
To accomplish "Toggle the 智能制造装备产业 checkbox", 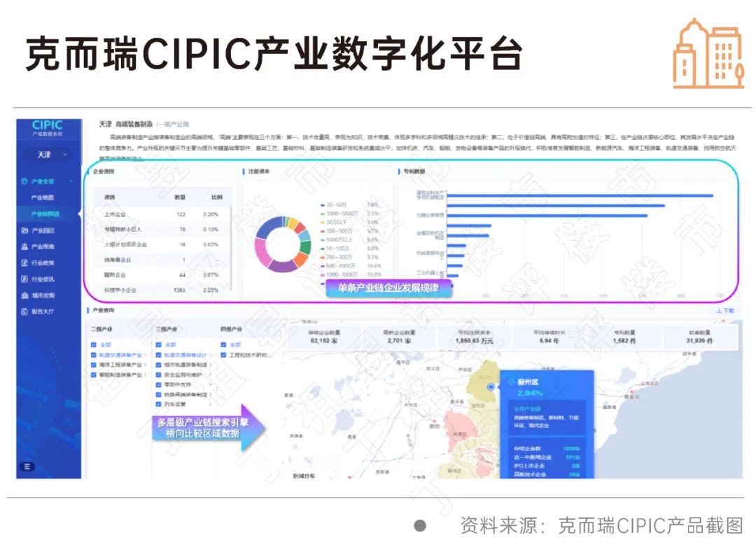I will tap(94, 374).
